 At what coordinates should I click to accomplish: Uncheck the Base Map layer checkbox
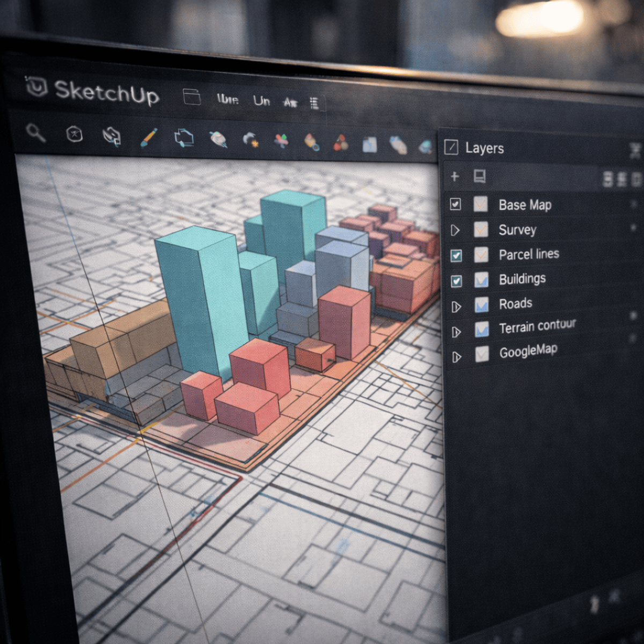tap(456, 204)
